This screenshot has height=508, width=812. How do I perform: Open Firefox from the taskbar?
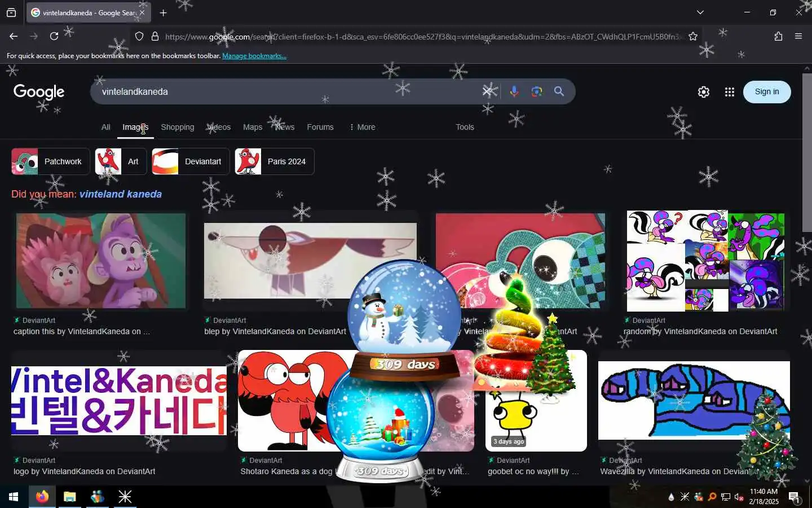coord(42,497)
